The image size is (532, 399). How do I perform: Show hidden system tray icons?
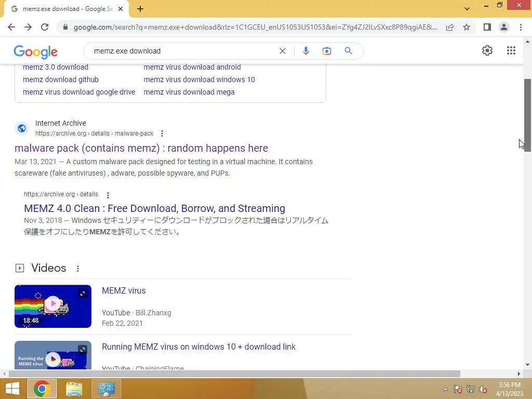pos(445,390)
